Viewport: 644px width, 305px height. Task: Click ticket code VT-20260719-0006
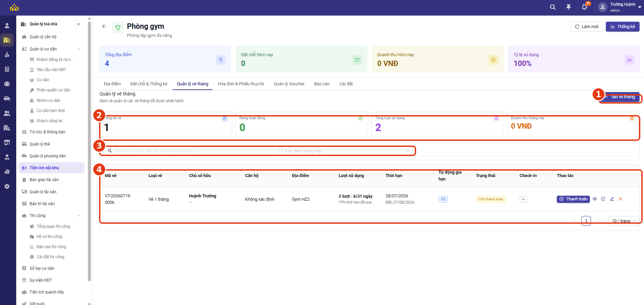click(118, 199)
